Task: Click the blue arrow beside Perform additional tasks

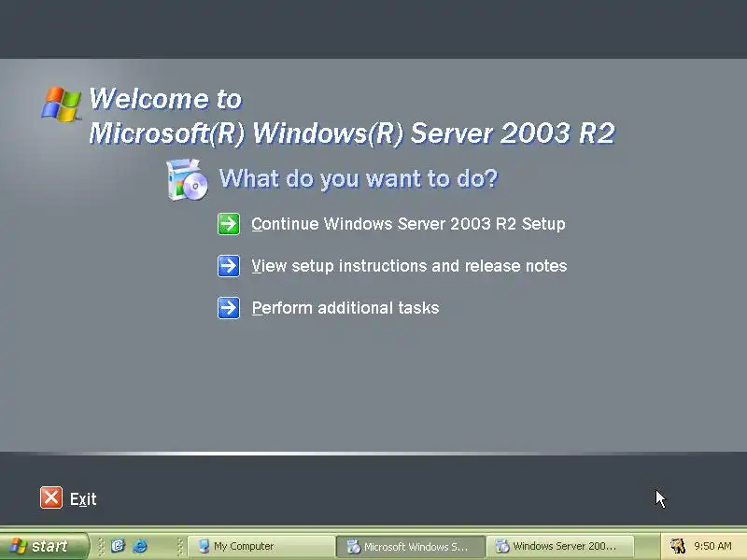Action: (x=229, y=308)
